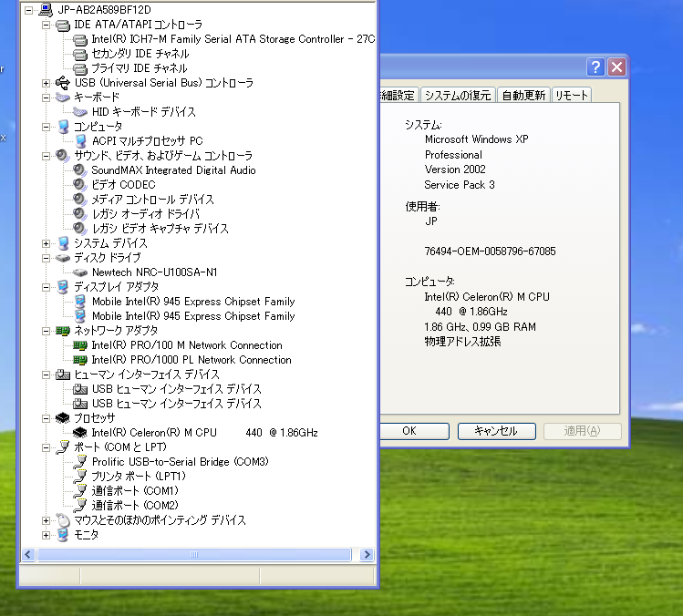Collapse the root JP-AB2A589BF12D node
This screenshot has width=683, height=616.
click(x=29, y=10)
